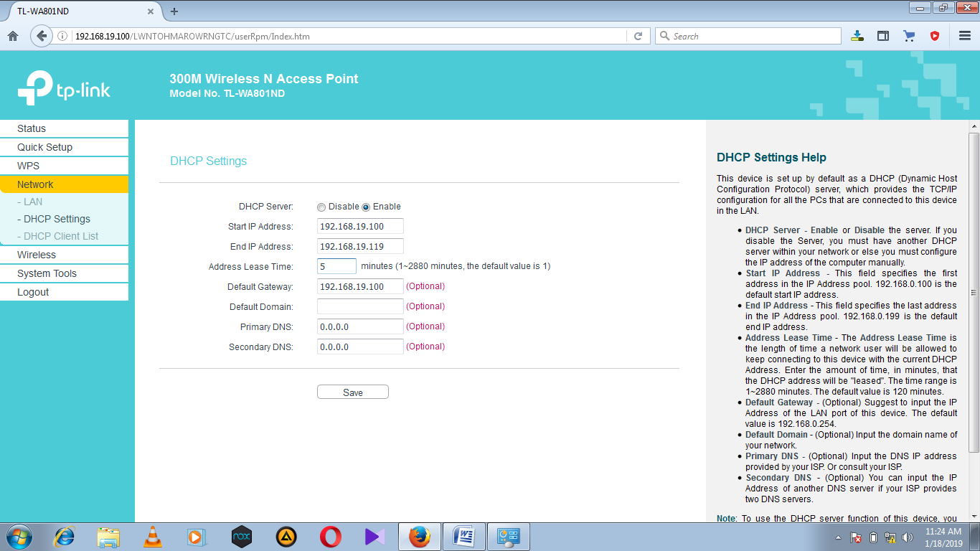Open the Firefox hamburger menu
The image size is (980, 551).
[965, 36]
